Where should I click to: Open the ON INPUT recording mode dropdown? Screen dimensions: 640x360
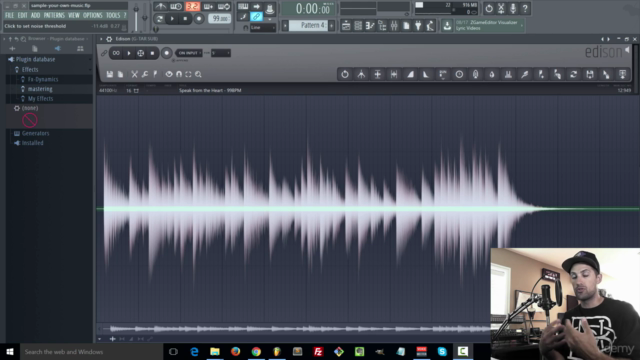pyautogui.click(x=189, y=53)
